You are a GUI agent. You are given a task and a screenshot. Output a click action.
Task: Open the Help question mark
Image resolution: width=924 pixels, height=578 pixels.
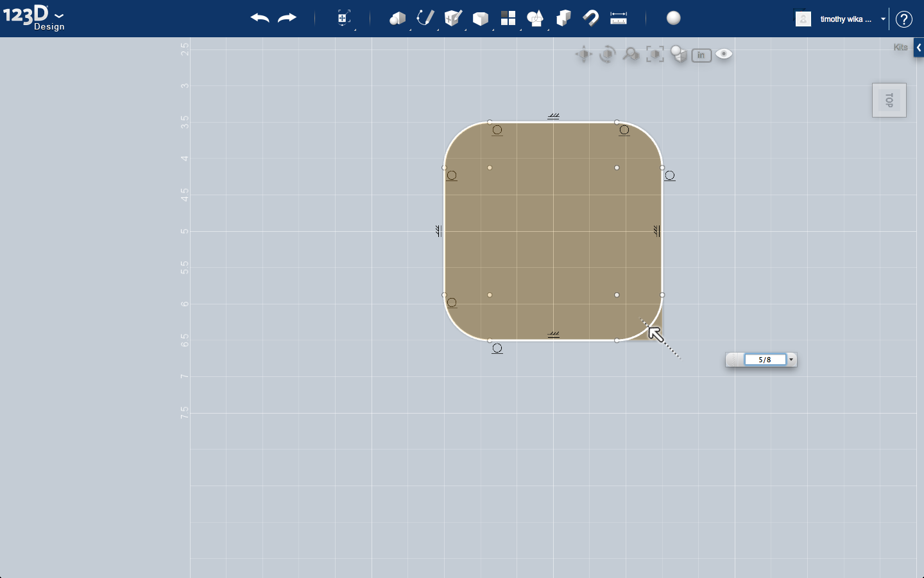point(904,19)
